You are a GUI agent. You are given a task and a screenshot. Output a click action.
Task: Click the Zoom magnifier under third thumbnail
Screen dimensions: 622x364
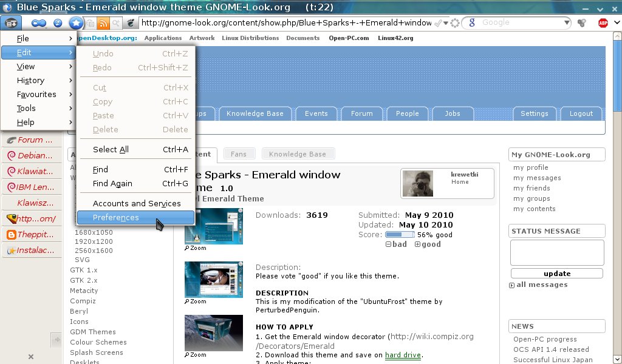tap(187, 355)
